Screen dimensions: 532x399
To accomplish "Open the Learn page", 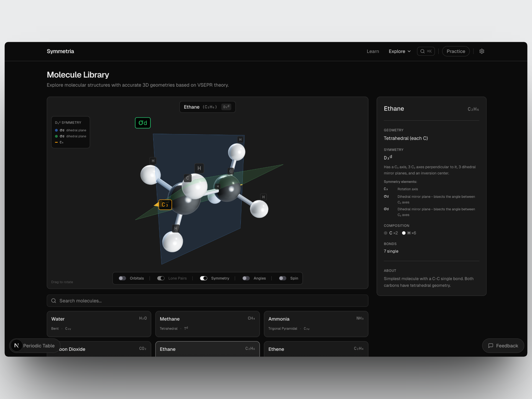I will (x=373, y=51).
